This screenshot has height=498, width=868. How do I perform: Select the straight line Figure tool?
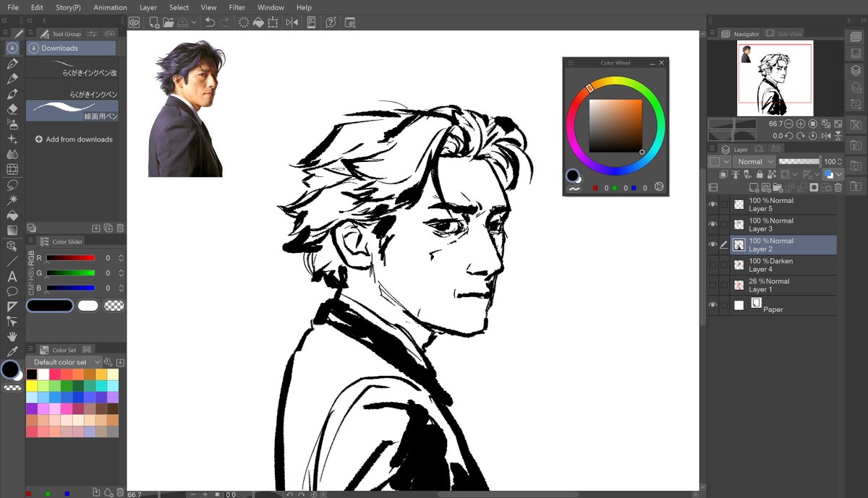pos(12,261)
